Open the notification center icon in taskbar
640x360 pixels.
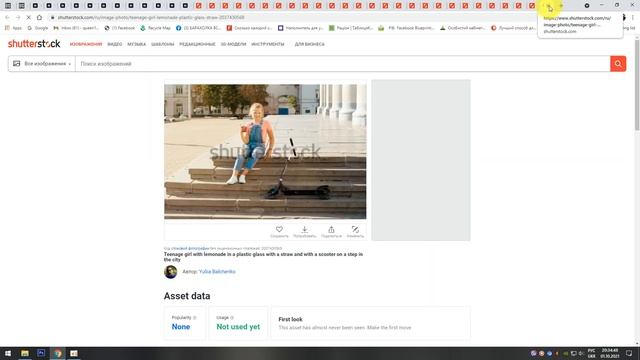click(x=629, y=353)
